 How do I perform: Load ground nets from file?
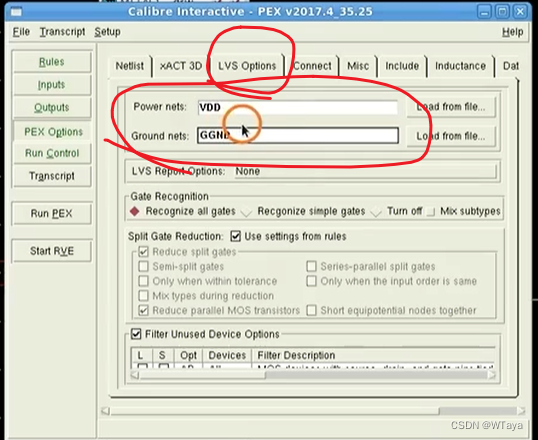[451, 136]
